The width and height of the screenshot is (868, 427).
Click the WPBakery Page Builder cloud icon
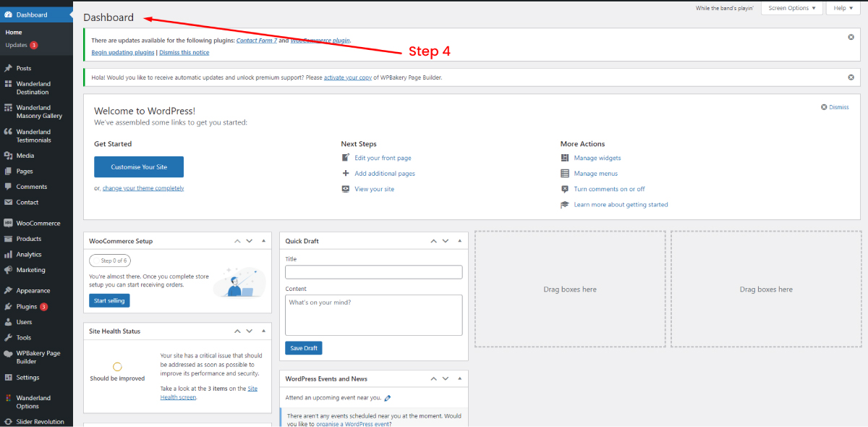[9, 353]
